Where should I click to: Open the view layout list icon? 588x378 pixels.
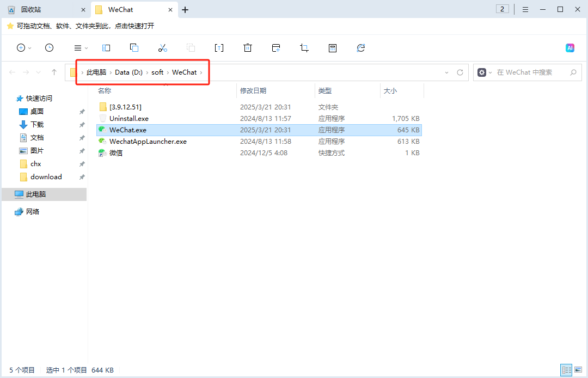[x=78, y=48]
